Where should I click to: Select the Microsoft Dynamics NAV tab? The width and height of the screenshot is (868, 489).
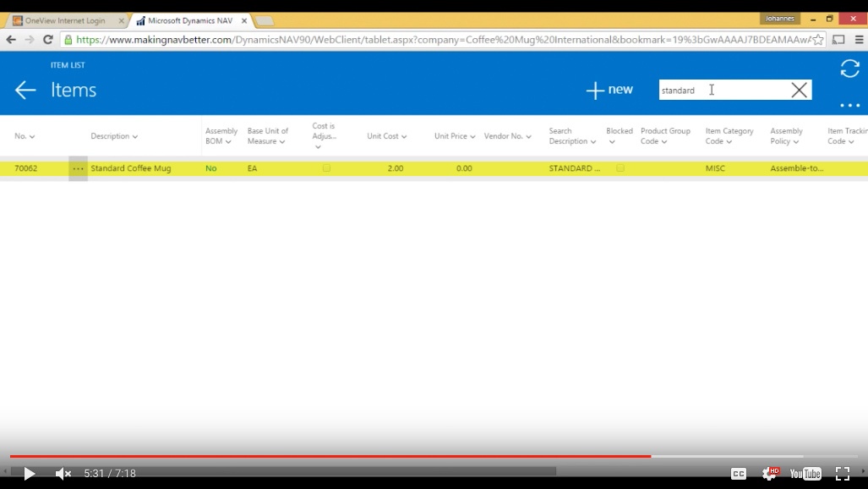(x=190, y=20)
